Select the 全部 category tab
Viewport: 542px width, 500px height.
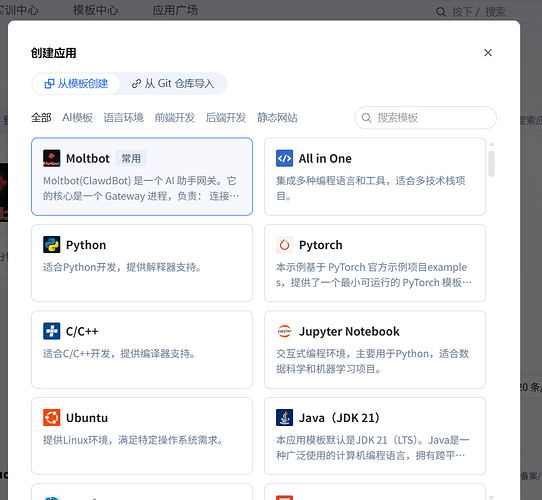41,118
